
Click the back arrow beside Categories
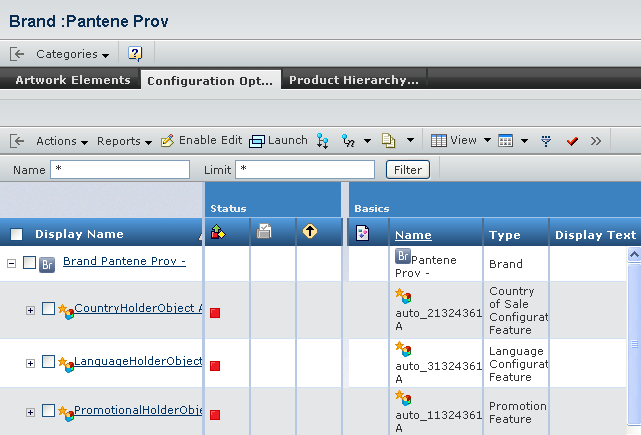[17, 54]
